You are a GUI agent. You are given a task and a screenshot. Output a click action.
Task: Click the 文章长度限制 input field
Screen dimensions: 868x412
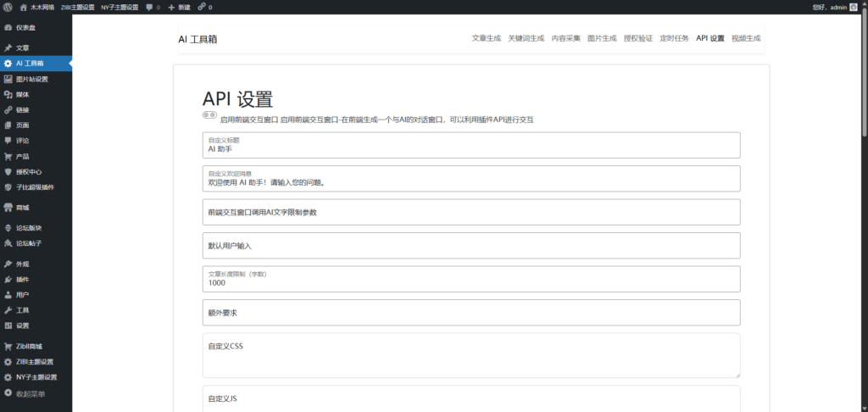[x=471, y=283]
